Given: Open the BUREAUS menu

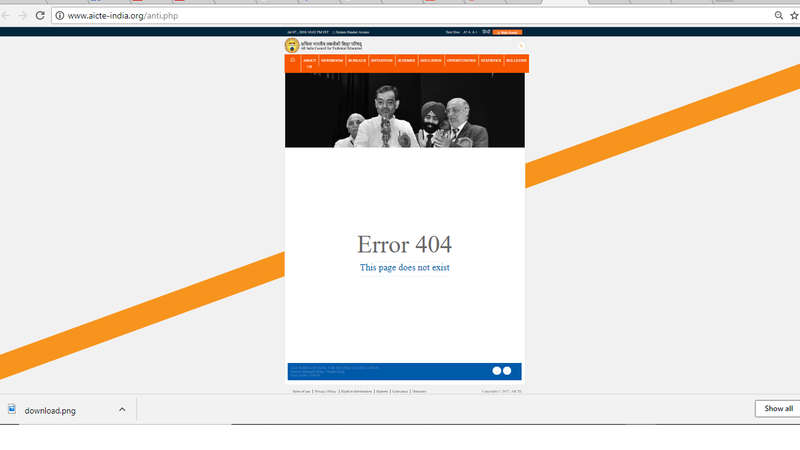Looking at the screenshot, I should (357, 60).
